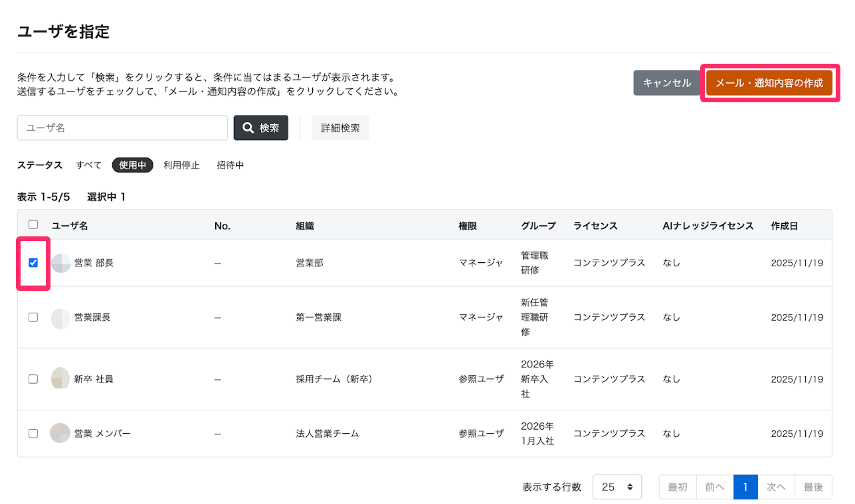This screenshot has width=855, height=504.
Task: Click the search button with magnifier icon
Action: pyautogui.click(x=260, y=128)
